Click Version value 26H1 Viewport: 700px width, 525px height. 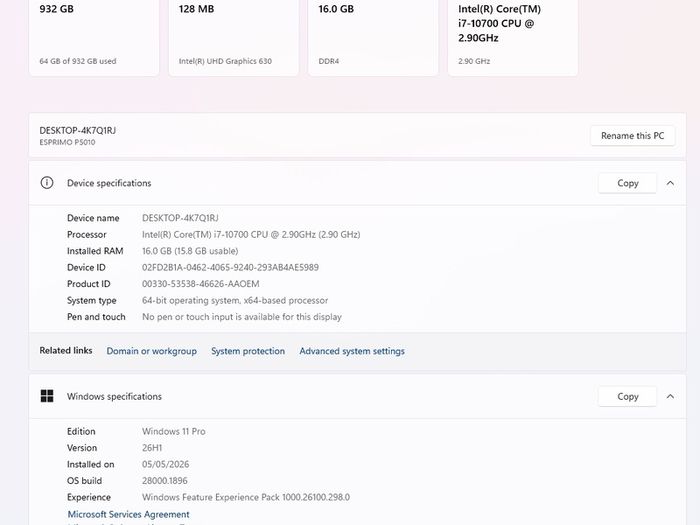click(152, 448)
